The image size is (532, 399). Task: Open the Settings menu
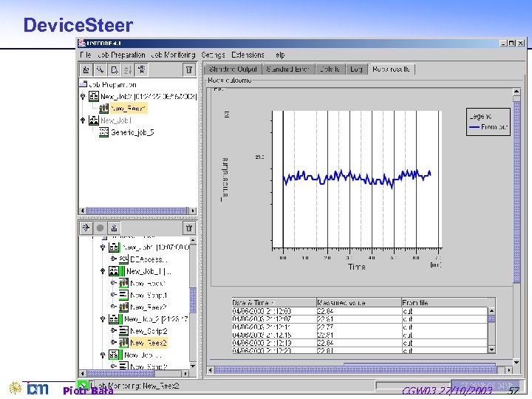[213, 55]
